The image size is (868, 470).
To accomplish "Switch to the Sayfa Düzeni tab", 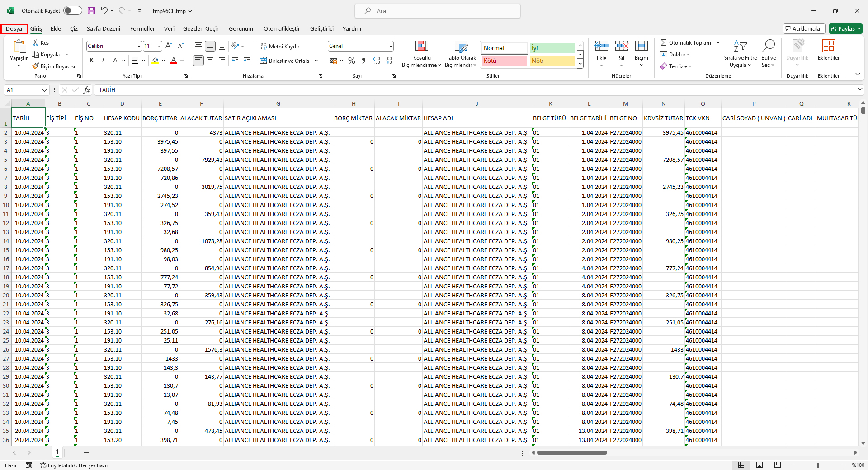I will point(104,28).
